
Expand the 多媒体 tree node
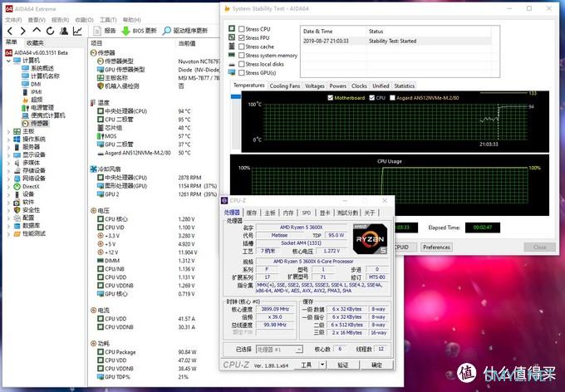pos(8,163)
